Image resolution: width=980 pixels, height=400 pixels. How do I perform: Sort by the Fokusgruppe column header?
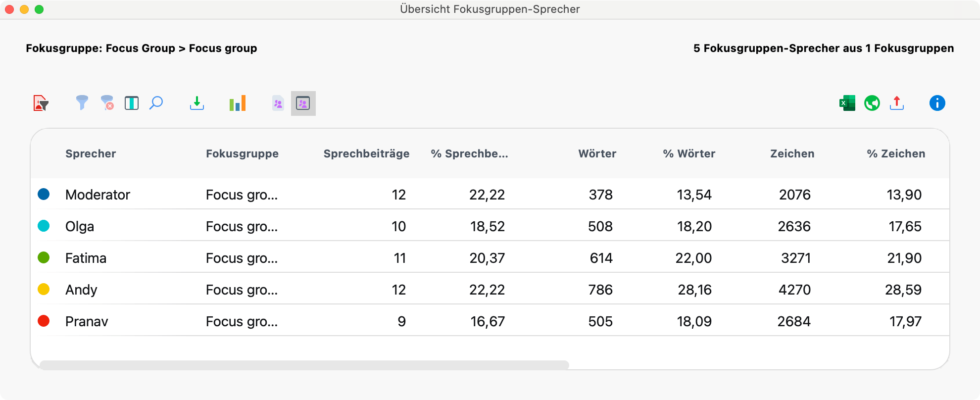pyautogui.click(x=242, y=153)
